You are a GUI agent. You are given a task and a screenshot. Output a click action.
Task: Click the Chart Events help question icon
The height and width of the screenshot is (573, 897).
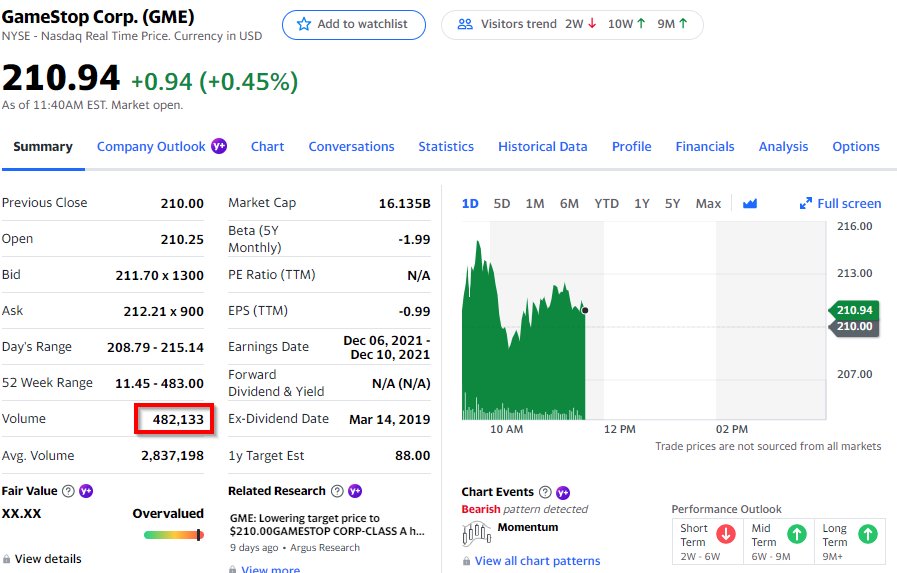point(545,492)
